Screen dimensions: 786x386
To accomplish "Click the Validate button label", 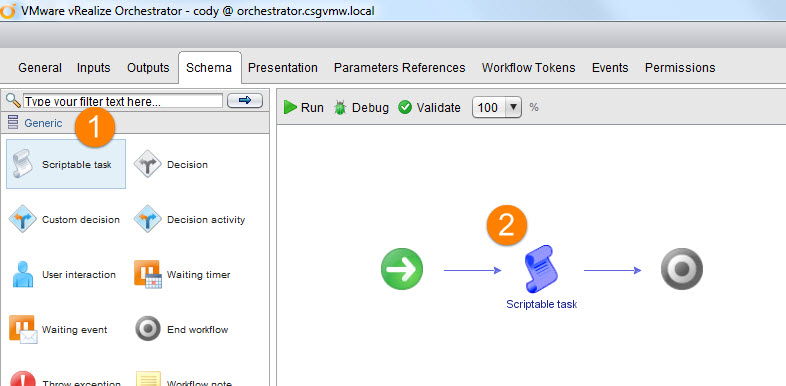I will 439,107.
